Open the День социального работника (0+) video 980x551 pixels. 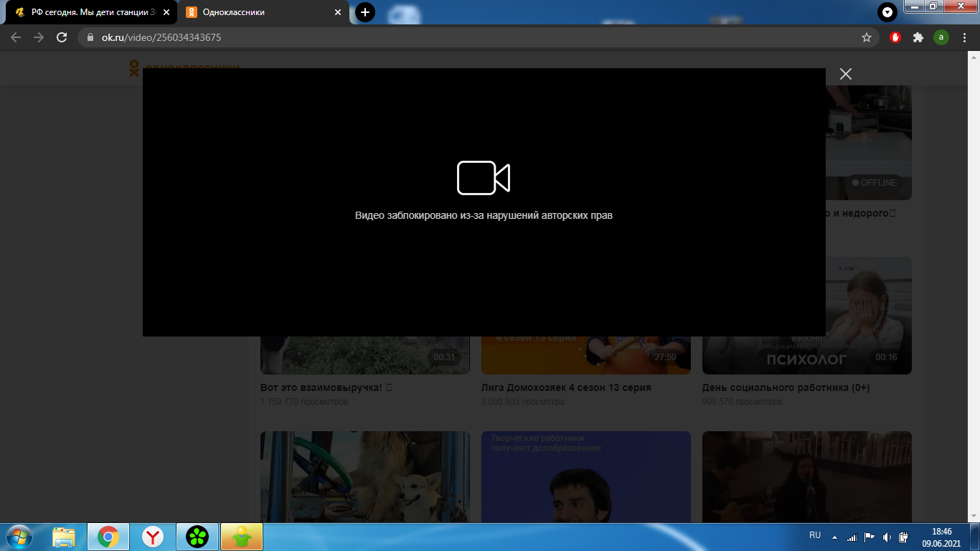(785, 387)
